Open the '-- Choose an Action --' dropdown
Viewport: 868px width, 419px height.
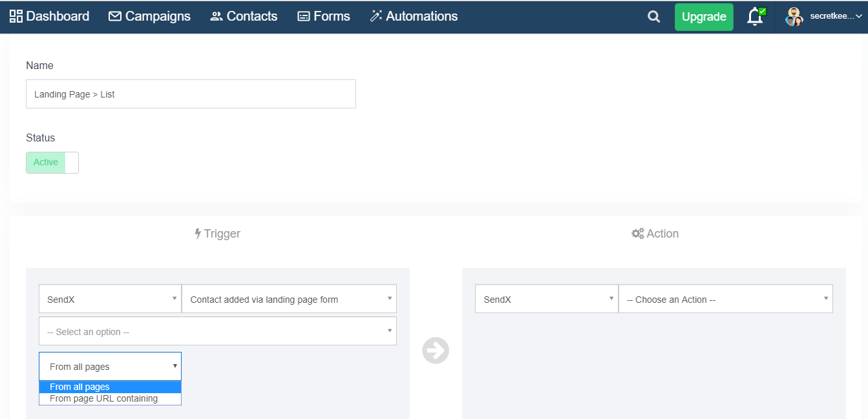pos(726,299)
